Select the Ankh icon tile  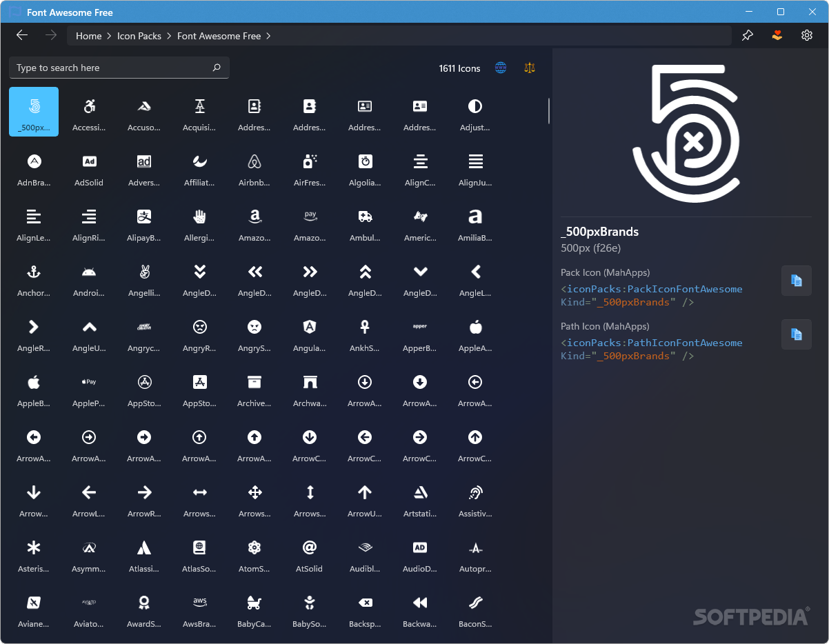(x=365, y=332)
